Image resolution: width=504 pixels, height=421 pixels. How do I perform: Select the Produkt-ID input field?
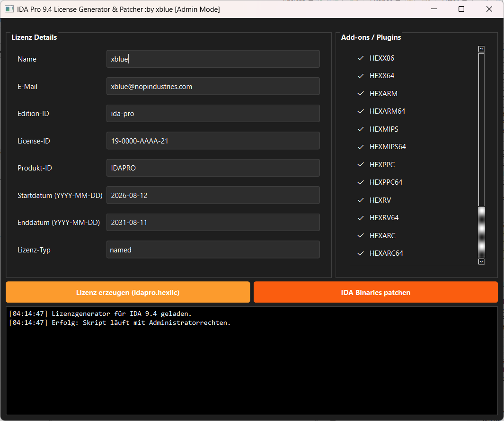(213, 168)
